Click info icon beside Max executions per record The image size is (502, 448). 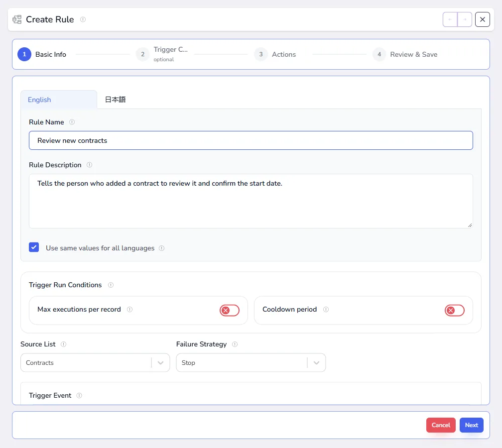point(129,310)
